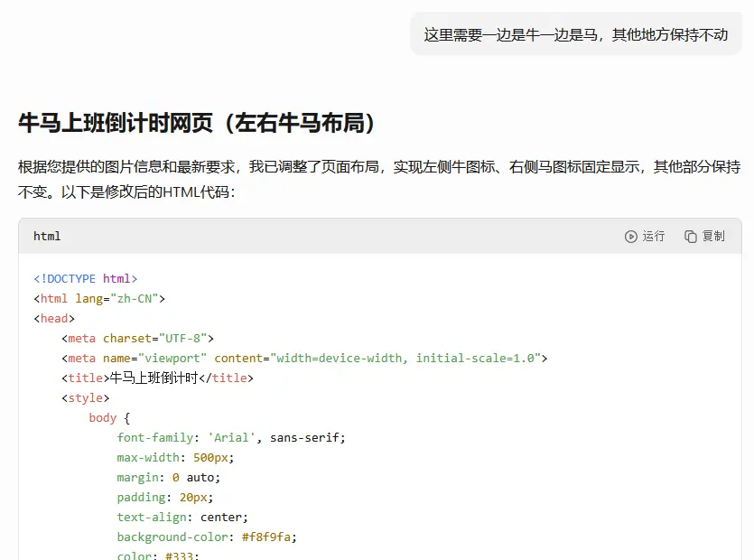Click the title tag line 牛马上班倒计时

click(157, 378)
